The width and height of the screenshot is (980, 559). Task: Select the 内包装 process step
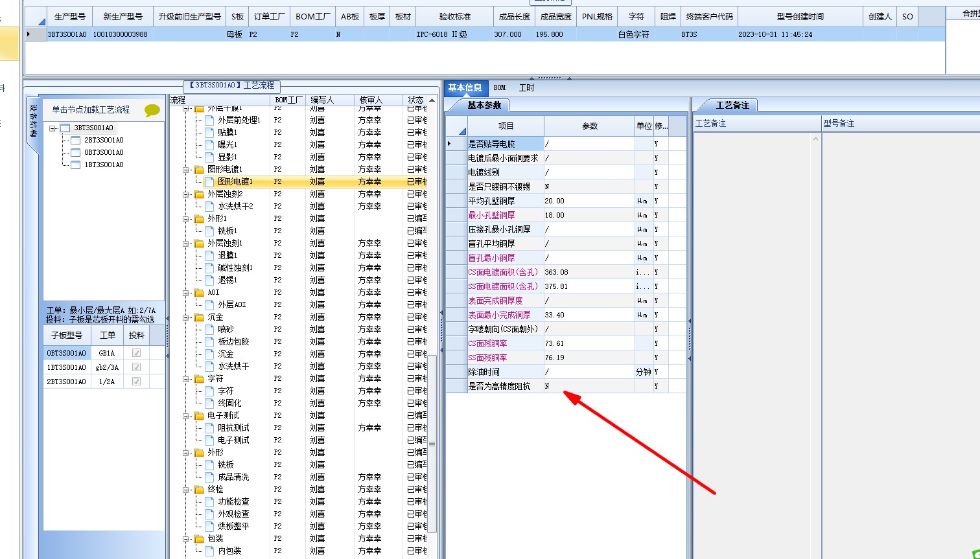pyautogui.click(x=229, y=551)
